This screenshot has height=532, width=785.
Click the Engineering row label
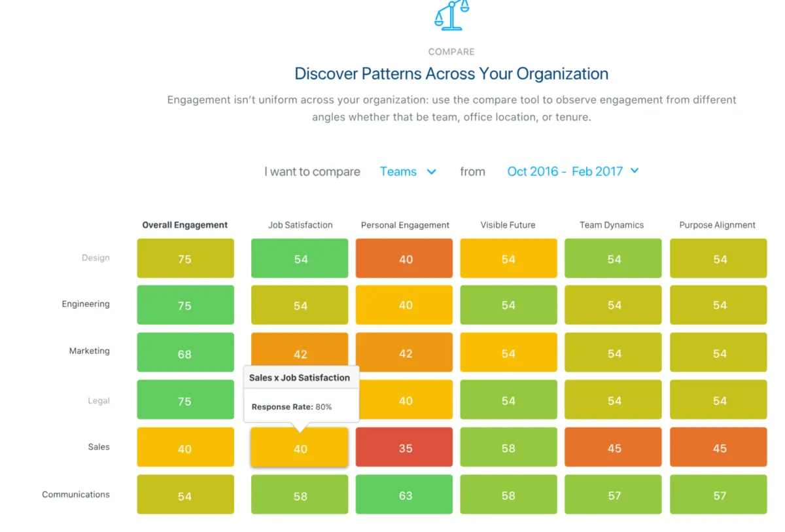click(86, 304)
